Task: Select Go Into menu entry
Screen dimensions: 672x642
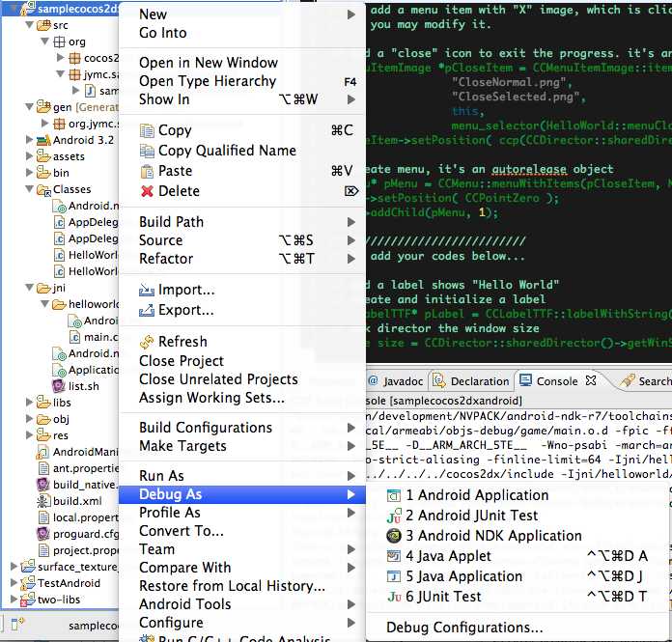Action: 242,33
